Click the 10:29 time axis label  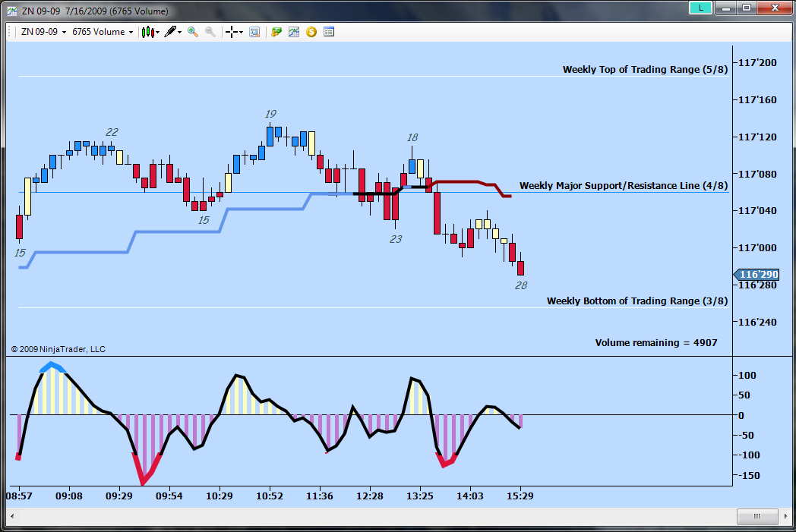click(x=220, y=496)
